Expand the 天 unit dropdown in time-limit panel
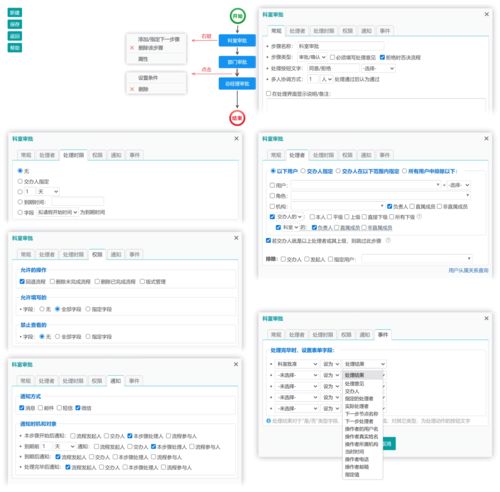This screenshot has width=500, height=492. [48, 192]
